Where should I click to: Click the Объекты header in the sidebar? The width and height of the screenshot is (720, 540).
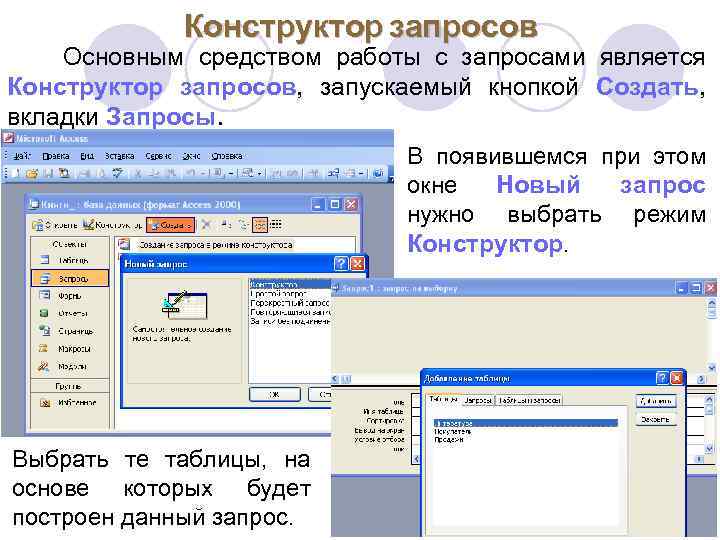coord(70,244)
